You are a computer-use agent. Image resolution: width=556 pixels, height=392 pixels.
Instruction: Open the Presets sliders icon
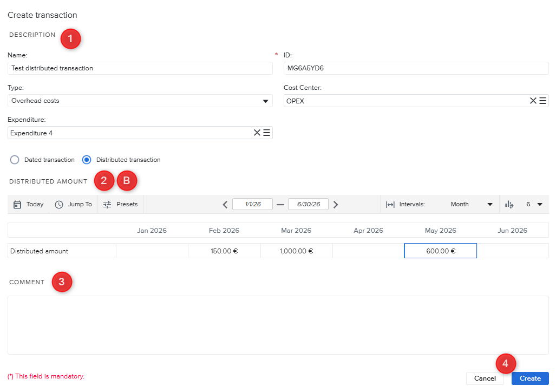(x=107, y=205)
